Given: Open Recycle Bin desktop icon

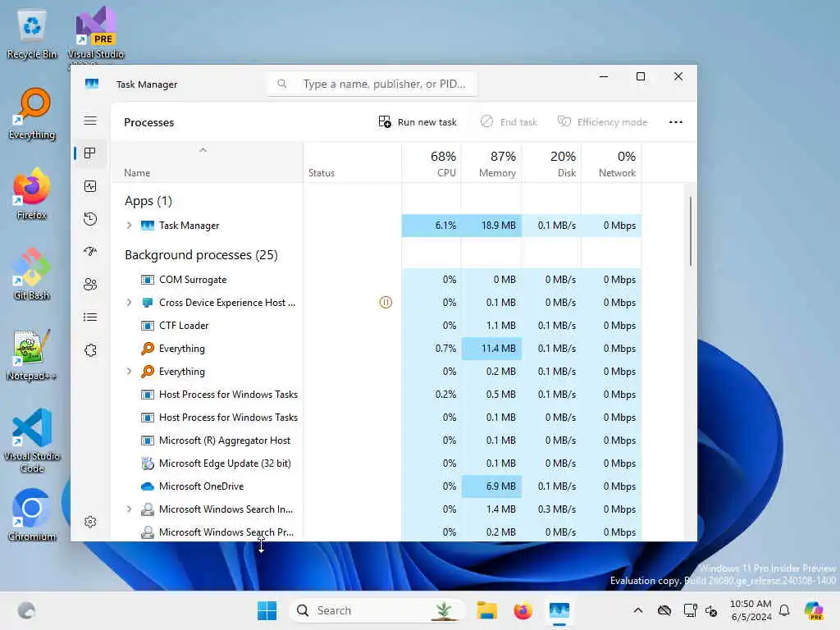Looking at the screenshot, I should tap(32, 34).
